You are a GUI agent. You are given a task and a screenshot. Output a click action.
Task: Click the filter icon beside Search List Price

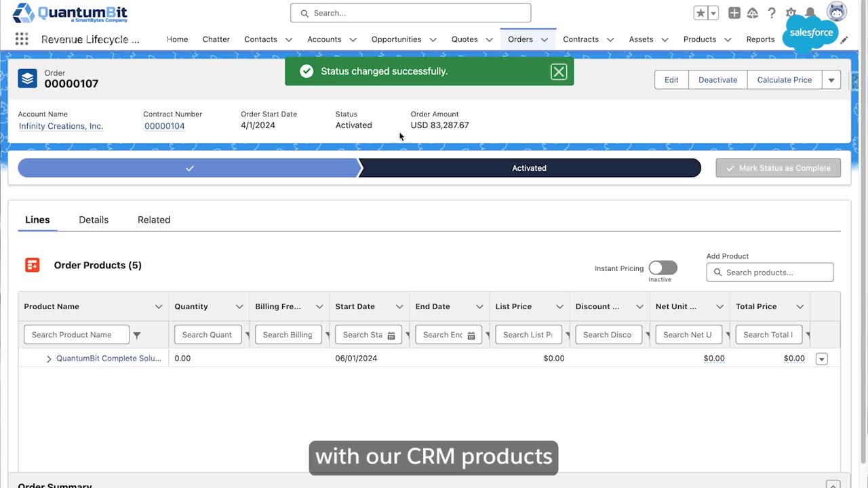point(567,335)
